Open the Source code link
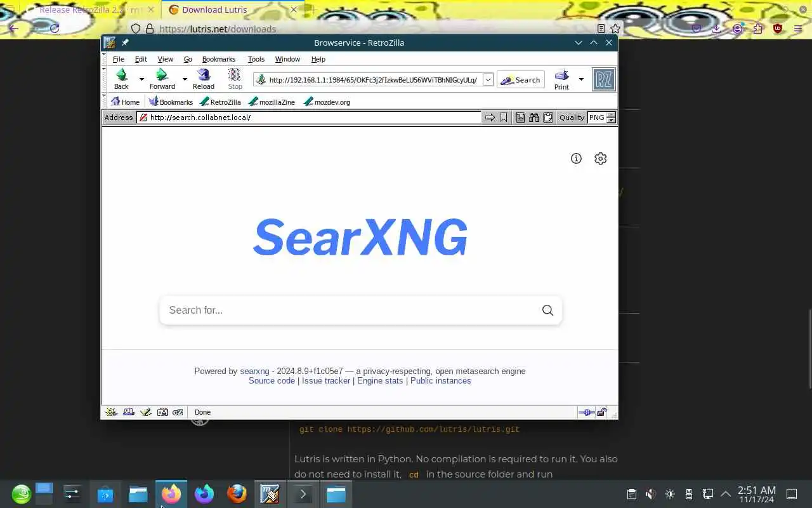 click(272, 380)
